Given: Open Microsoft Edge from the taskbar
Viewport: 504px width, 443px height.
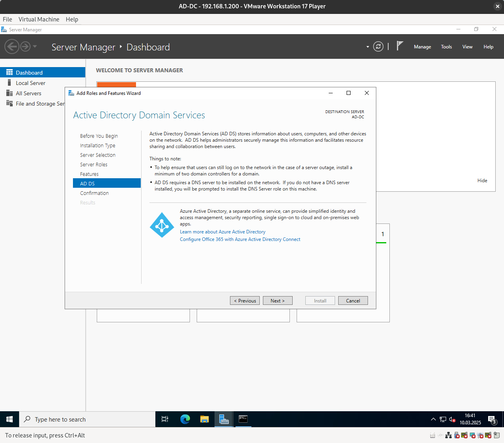Looking at the screenshot, I should click(x=185, y=419).
